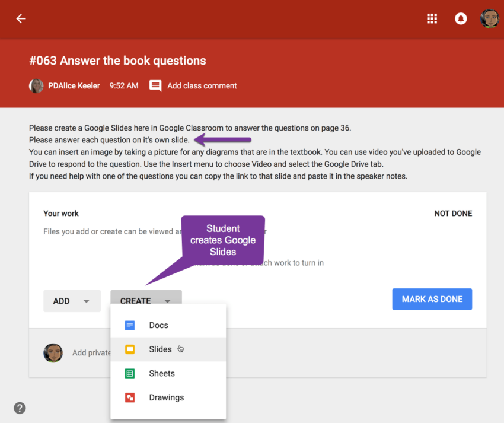Choose Sheets from the create menu
The height and width of the screenshot is (423, 504).
pyautogui.click(x=168, y=374)
